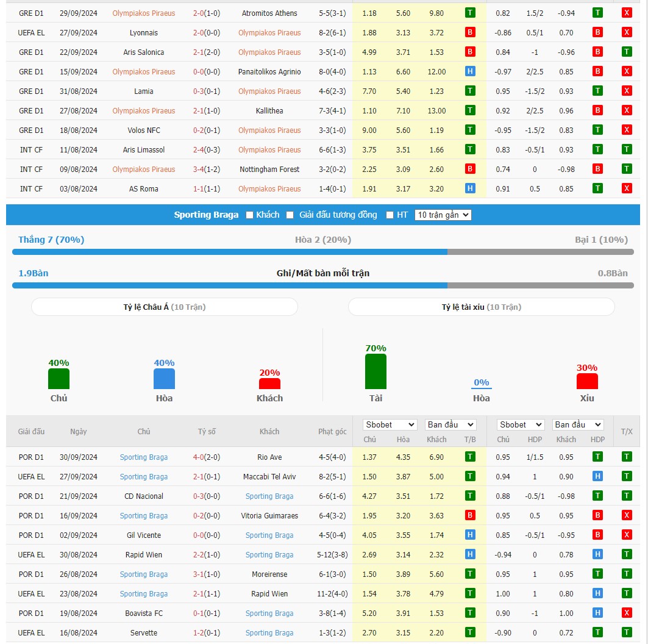Open first Sbobet odds provider dropdown
648x644 pixels.
point(390,425)
